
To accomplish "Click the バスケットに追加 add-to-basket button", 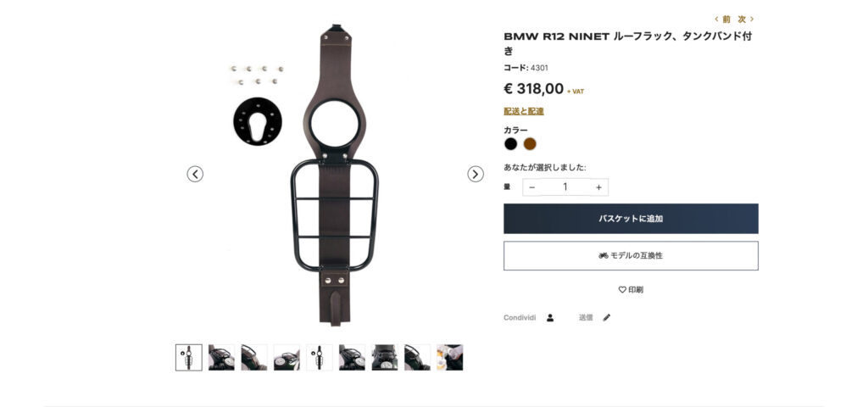I will click(631, 219).
